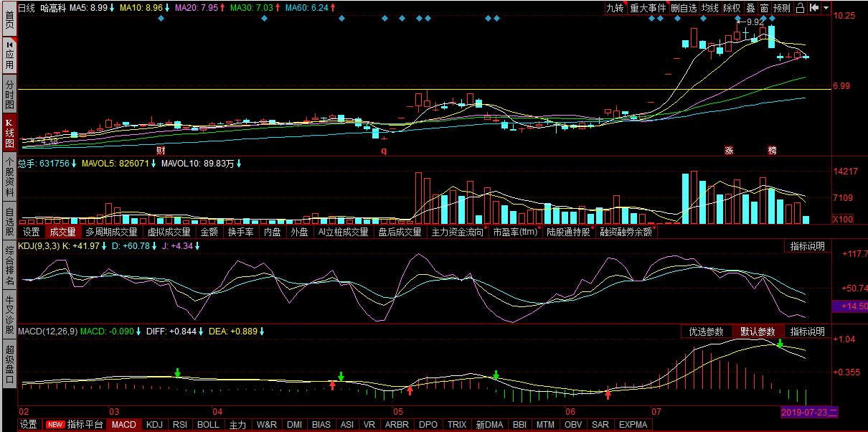Click the 涨 marker under the K-line
Screen dimensions: 868x432
[729, 151]
